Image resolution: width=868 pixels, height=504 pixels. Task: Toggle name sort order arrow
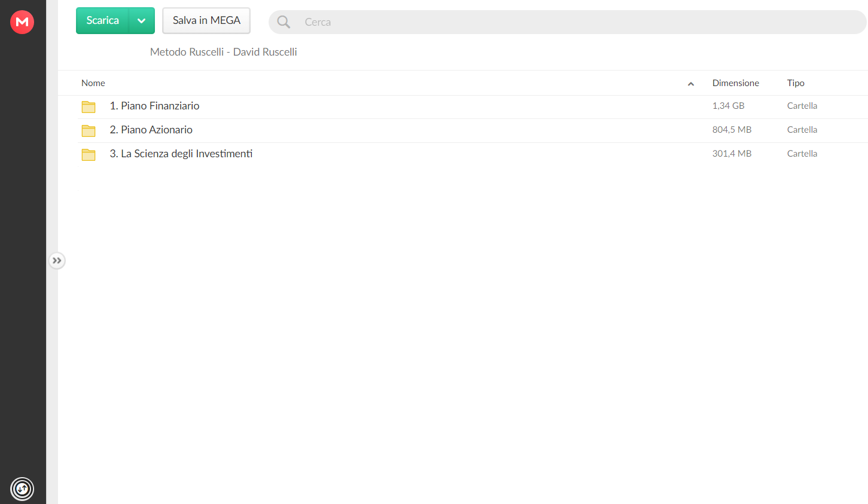coord(691,84)
